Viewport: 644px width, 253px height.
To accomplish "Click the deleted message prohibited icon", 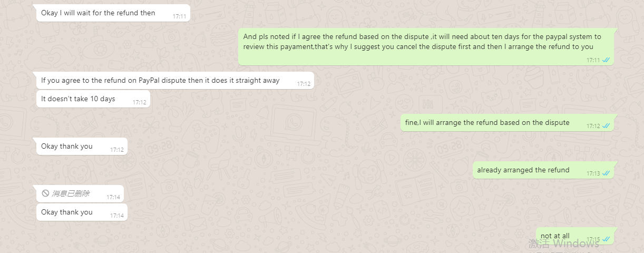I will coord(45,193).
